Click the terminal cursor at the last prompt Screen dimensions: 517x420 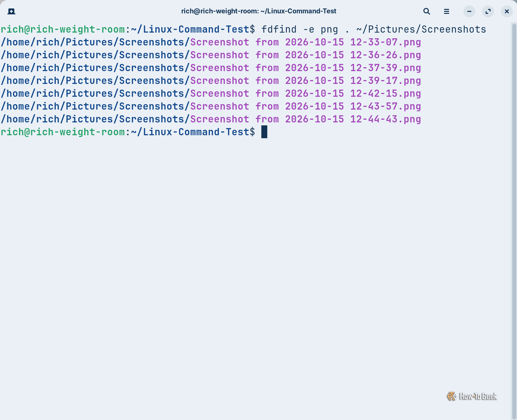[x=264, y=132]
